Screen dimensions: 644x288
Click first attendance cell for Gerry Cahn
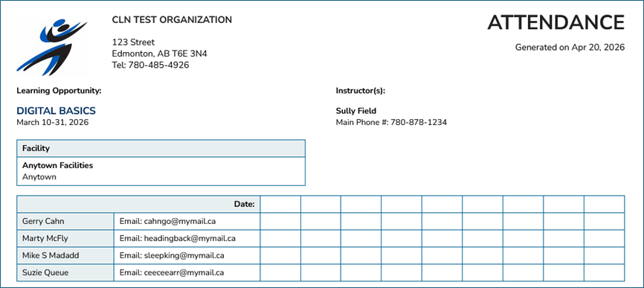pos(280,222)
